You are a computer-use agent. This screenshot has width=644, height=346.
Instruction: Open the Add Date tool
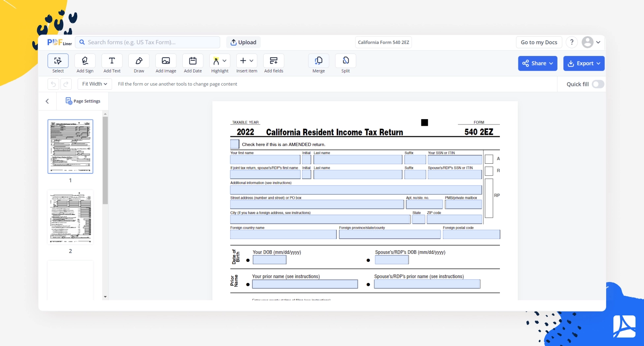[x=193, y=61]
